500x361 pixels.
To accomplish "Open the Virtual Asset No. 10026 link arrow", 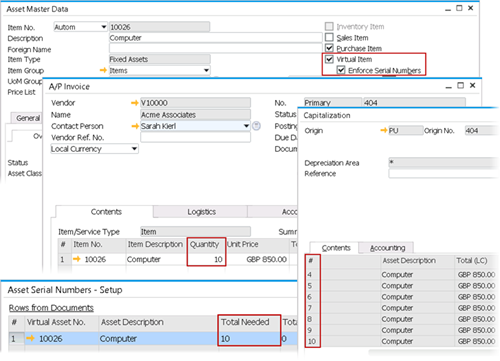I will (x=31, y=338).
